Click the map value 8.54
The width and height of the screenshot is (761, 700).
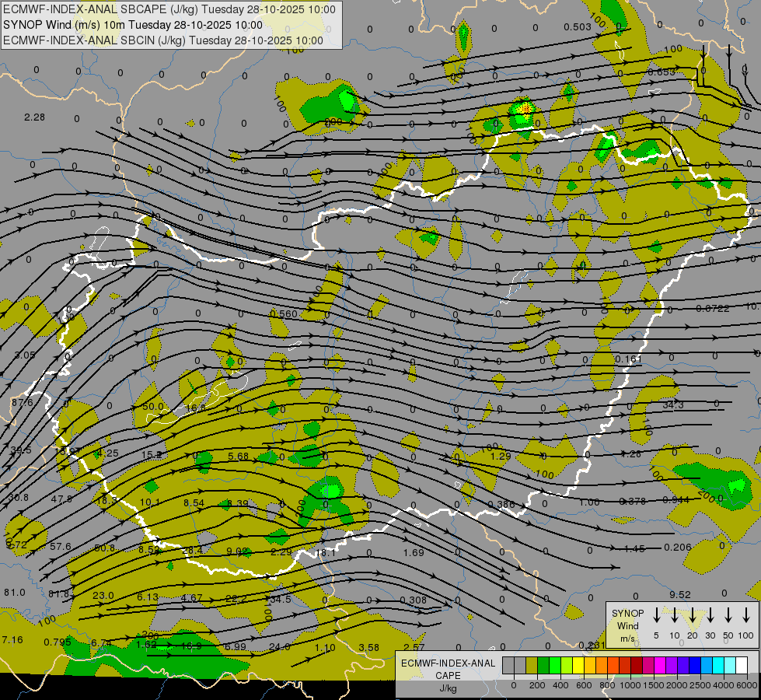click(x=194, y=502)
